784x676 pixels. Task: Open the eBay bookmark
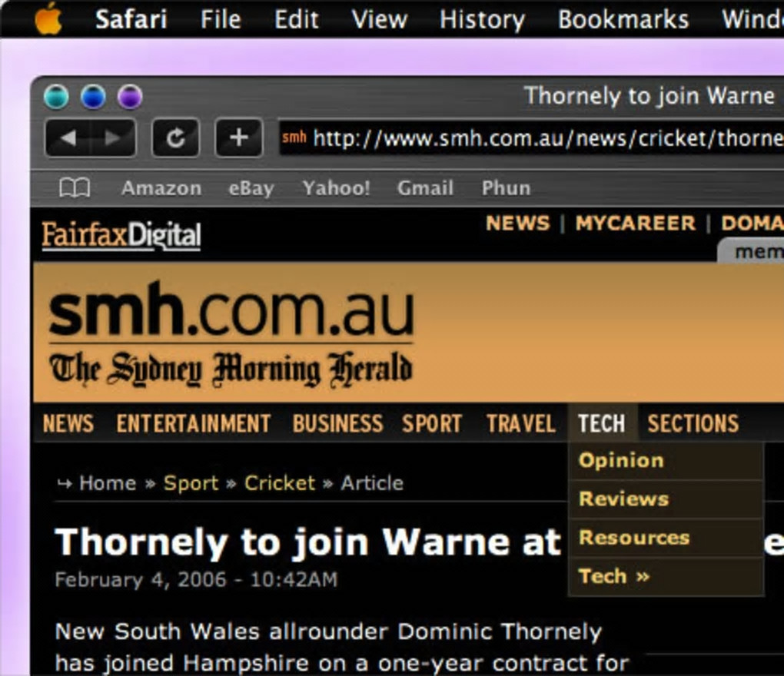[x=251, y=188]
